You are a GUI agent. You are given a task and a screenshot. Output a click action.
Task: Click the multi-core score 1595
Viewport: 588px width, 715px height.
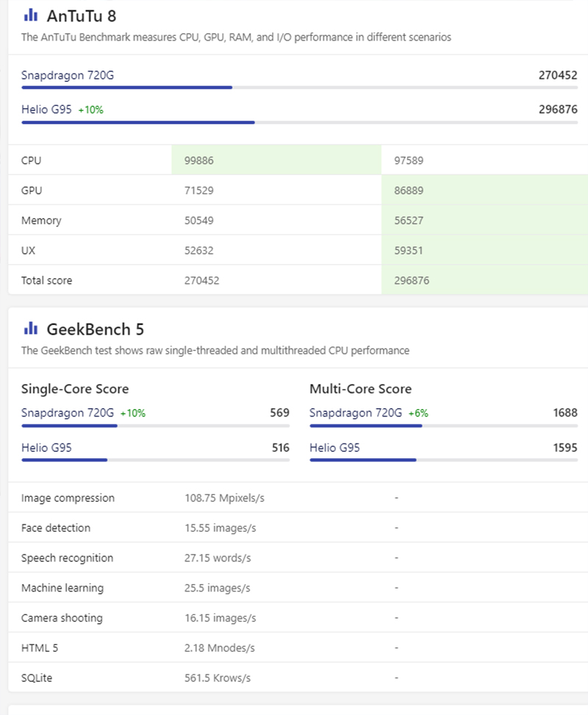[565, 448]
